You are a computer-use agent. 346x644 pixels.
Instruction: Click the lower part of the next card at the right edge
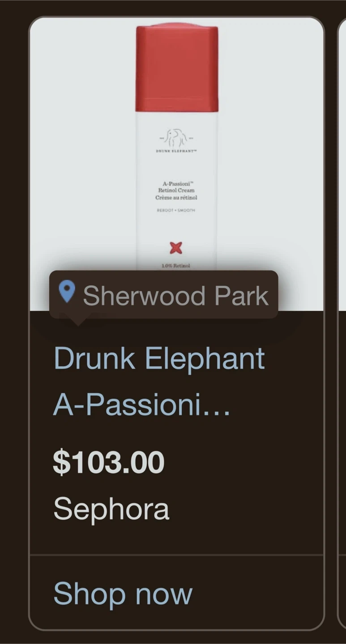click(x=342, y=470)
